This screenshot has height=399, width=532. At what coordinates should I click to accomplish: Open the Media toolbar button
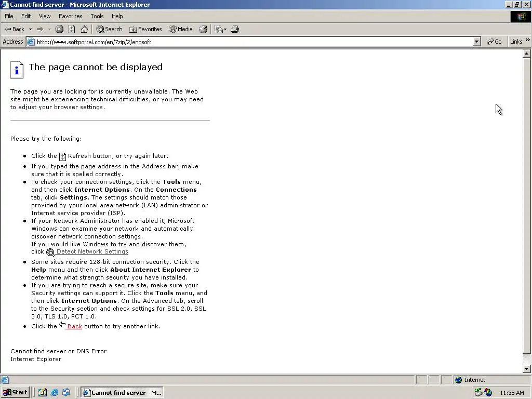pos(181,29)
